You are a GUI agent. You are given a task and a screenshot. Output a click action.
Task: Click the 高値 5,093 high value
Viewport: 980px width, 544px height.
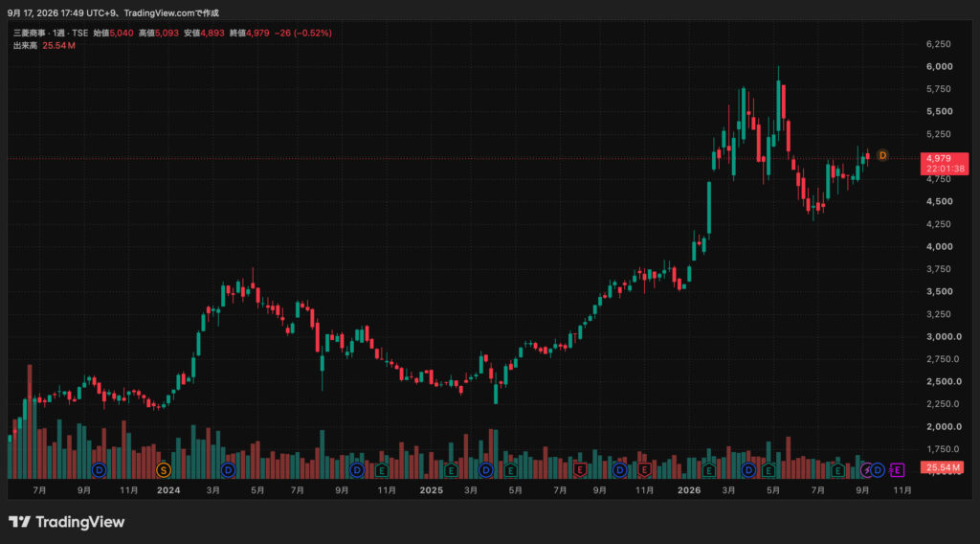click(x=159, y=34)
